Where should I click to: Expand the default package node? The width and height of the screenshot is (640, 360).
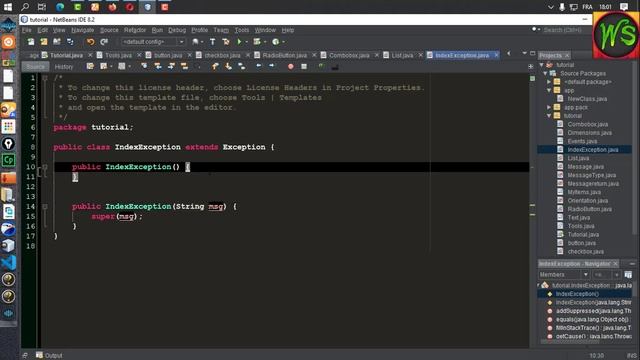point(549,82)
